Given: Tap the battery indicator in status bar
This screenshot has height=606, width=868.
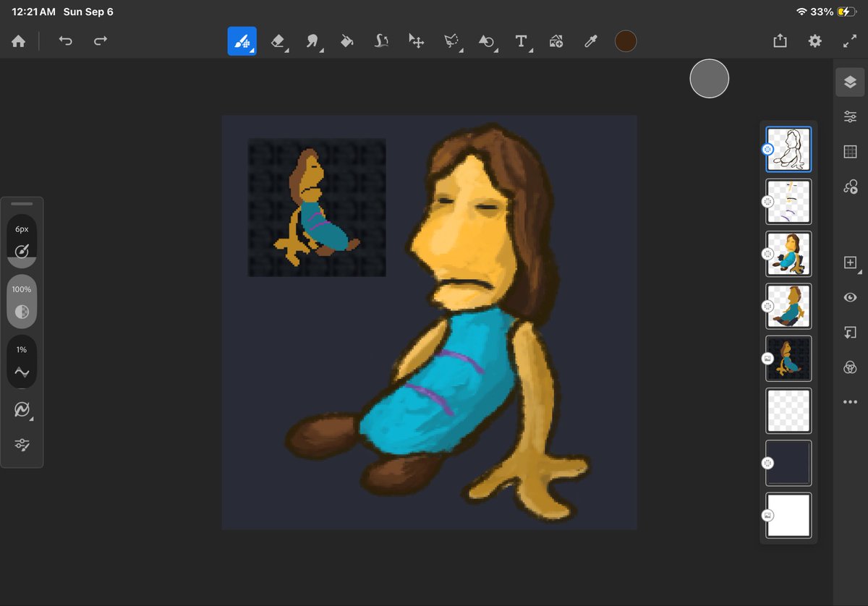Looking at the screenshot, I should tap(846, 12).
